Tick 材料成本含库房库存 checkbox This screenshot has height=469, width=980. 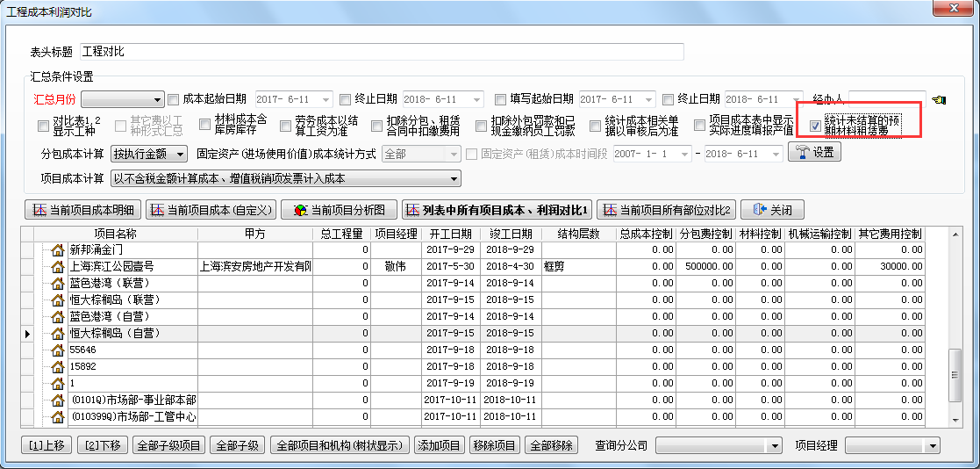pyautogui.click(x=205, y=126)
